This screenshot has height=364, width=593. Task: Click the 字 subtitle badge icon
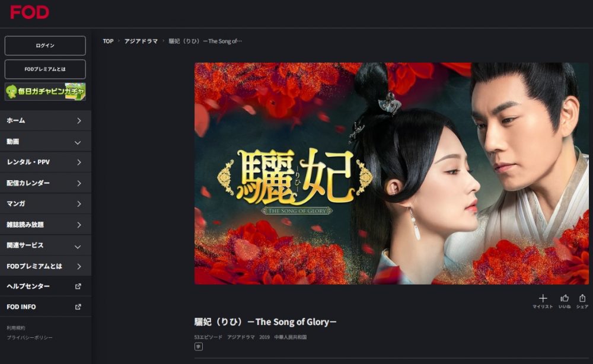(199, 347)
